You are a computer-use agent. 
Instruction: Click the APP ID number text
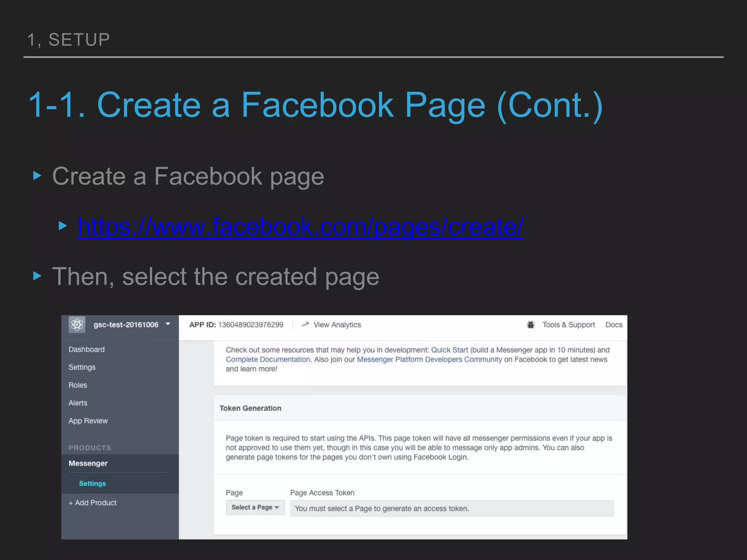251,325
